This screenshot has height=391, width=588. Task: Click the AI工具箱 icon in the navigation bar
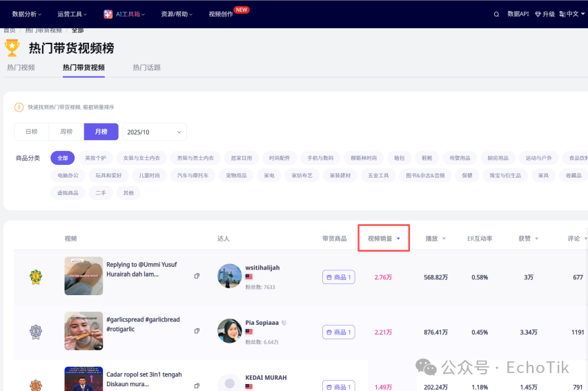point(108,14)
